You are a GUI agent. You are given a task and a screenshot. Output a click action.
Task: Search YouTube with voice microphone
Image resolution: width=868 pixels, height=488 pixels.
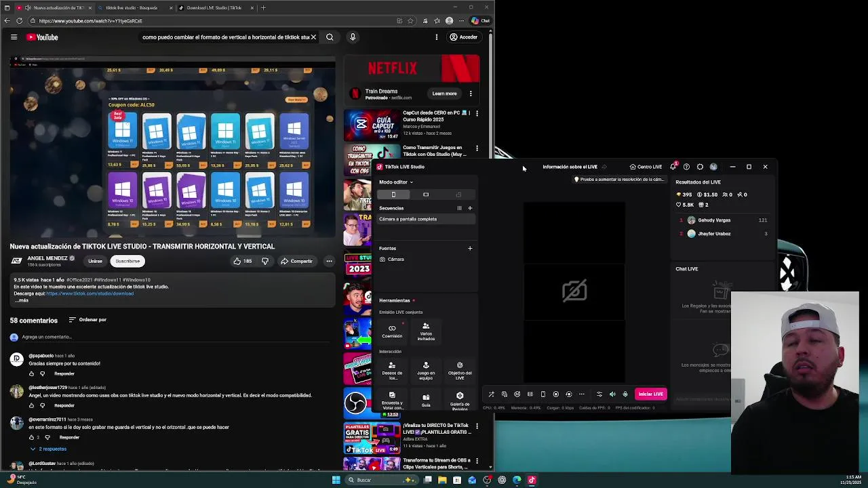click(353, 37)
